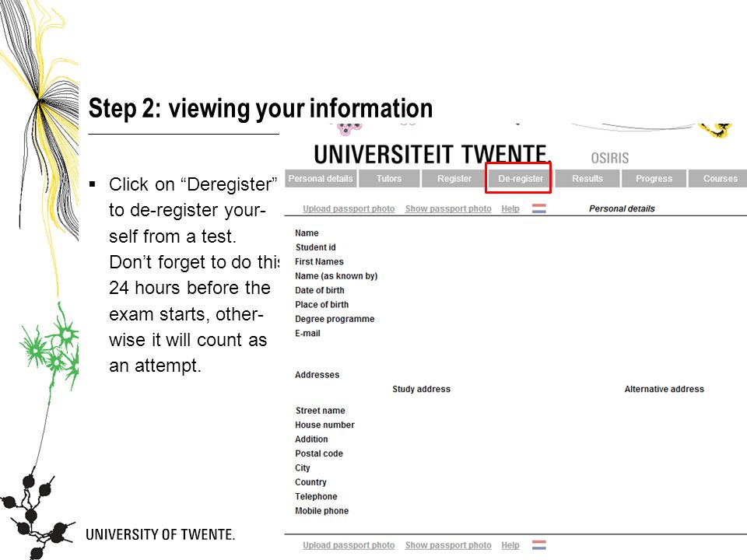Click the bottom Dutch flag language icon

click(x=538, y=545)
